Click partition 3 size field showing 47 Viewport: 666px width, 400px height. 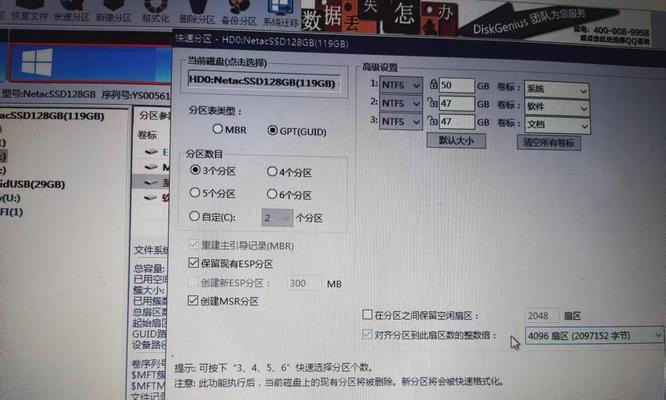[457, 122]
